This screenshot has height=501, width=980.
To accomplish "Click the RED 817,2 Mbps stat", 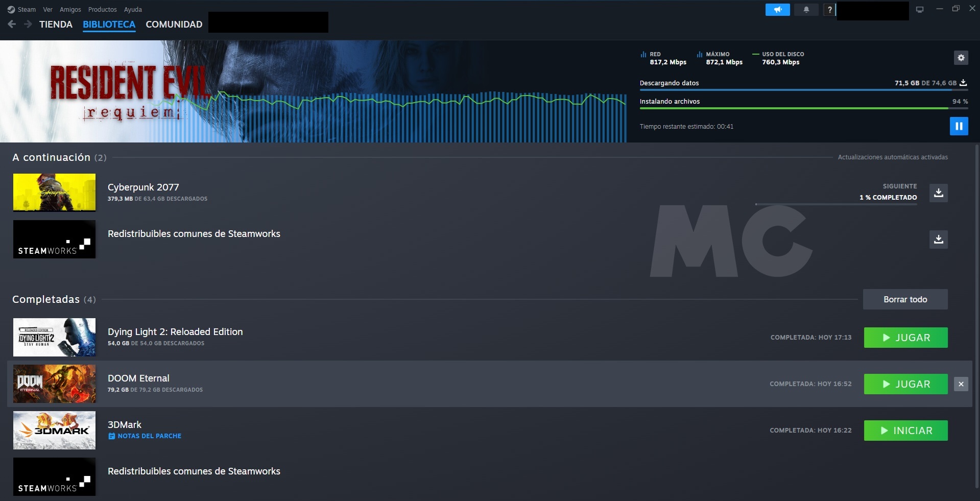I will click(664, 58).
